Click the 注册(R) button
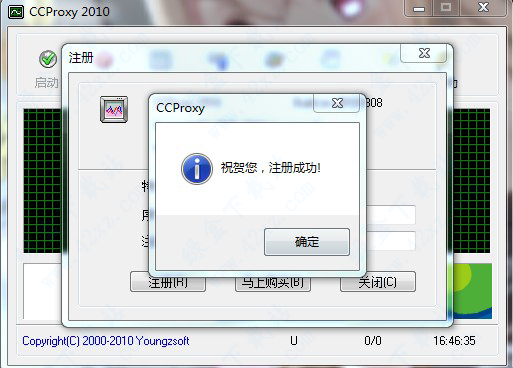 (168, 282)
